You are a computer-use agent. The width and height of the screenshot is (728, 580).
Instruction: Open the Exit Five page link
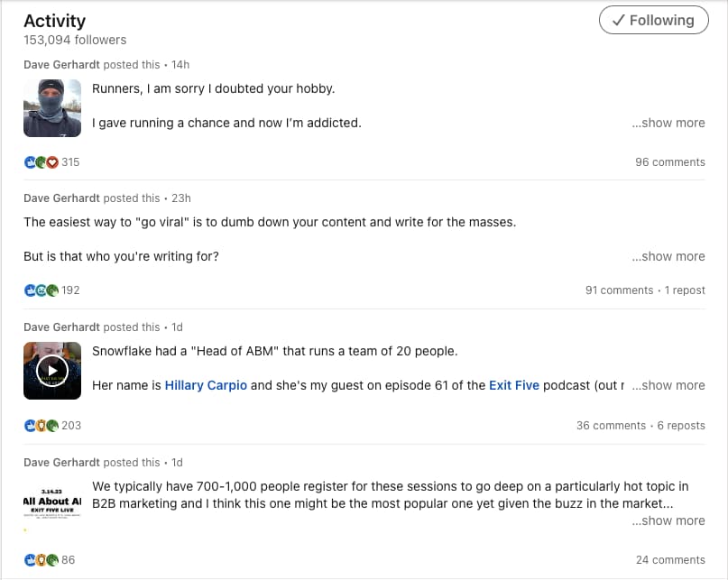[514, 385]
